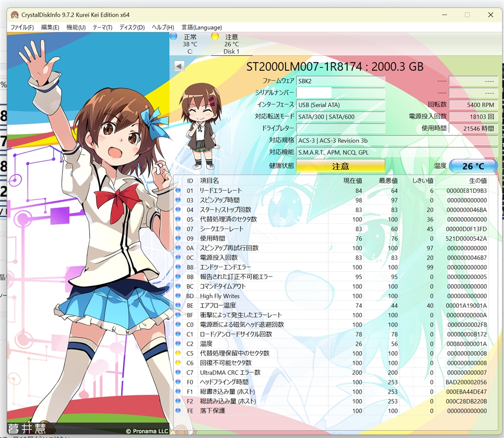This screenshot has width=504, height=438.
Task: Click the blue status orb for C: drive
Action: [x=174, y=36]
